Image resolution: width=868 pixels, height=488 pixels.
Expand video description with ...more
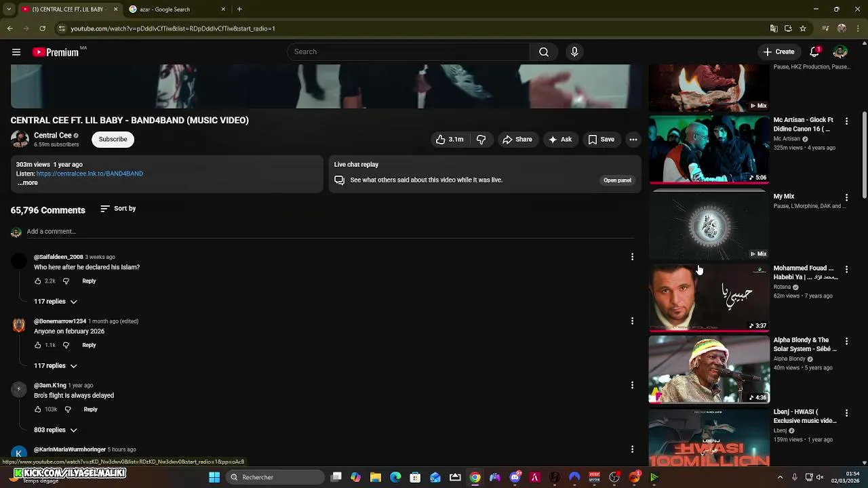point(27,183)
